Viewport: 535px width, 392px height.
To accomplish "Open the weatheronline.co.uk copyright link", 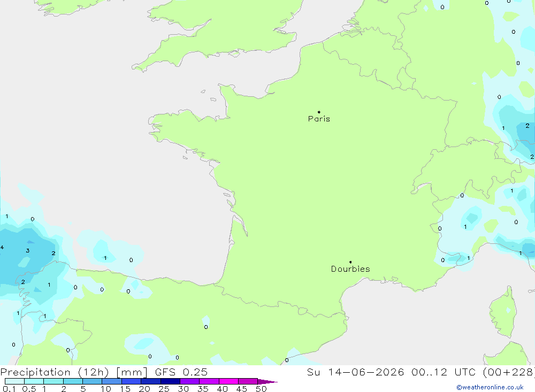I will click(490, 387).
